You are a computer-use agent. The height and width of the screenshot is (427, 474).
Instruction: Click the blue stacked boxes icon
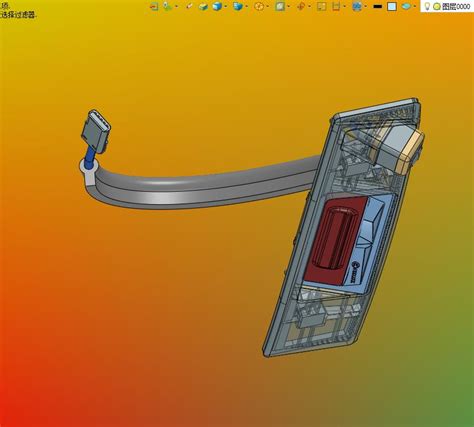coord(238,6)
